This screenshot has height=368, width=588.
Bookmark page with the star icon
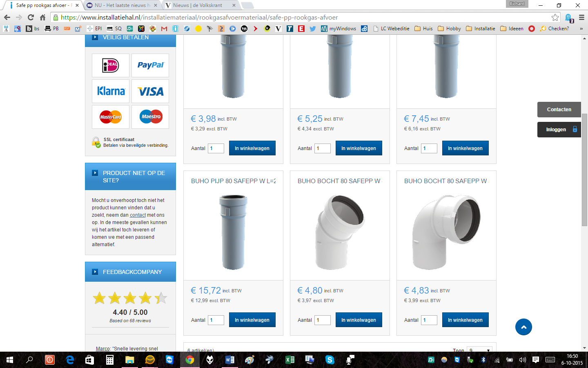click(555, 18)
